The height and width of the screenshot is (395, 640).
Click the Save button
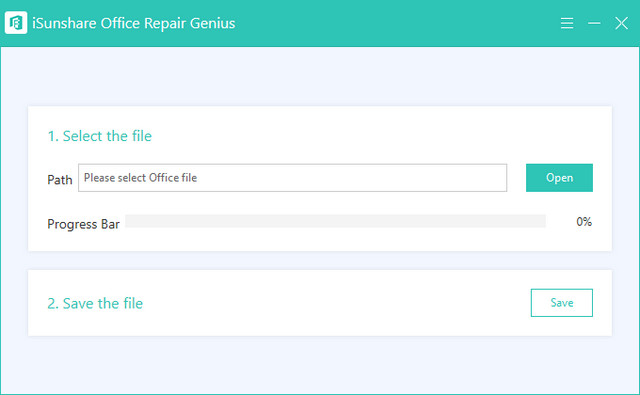click(x=562, y=303)
